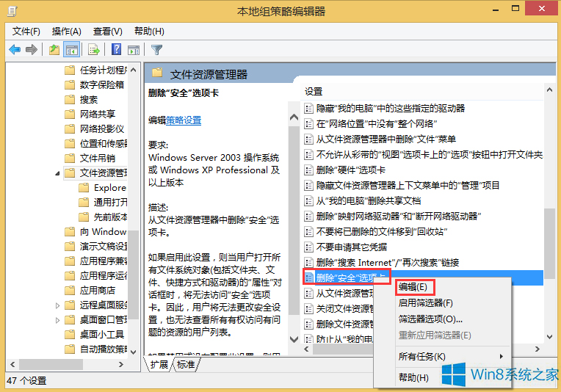The height and width of the screenshot is (392, 561).
Task: Click the 策略设置 hyperlink
Action: tap(183, 120)
